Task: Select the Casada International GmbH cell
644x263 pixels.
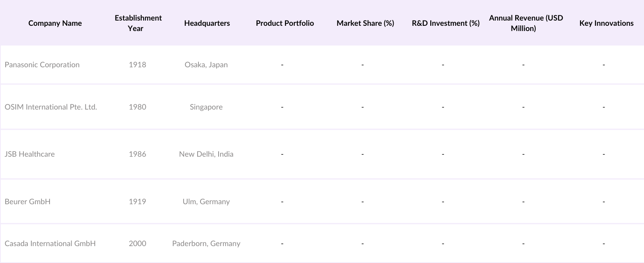Action: [50, 243]
